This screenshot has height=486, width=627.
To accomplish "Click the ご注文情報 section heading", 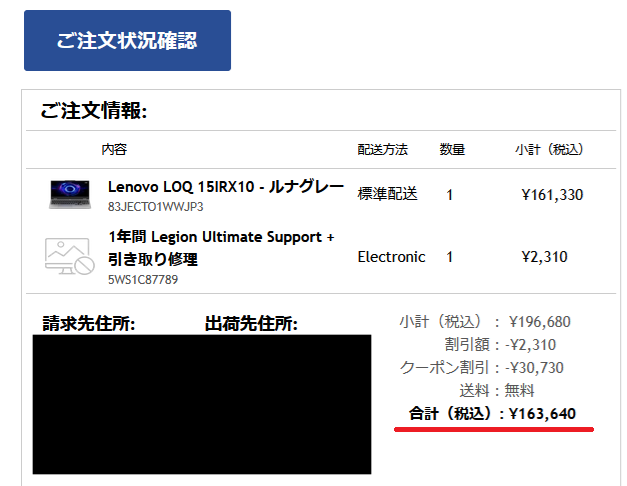I will (94, 111).
